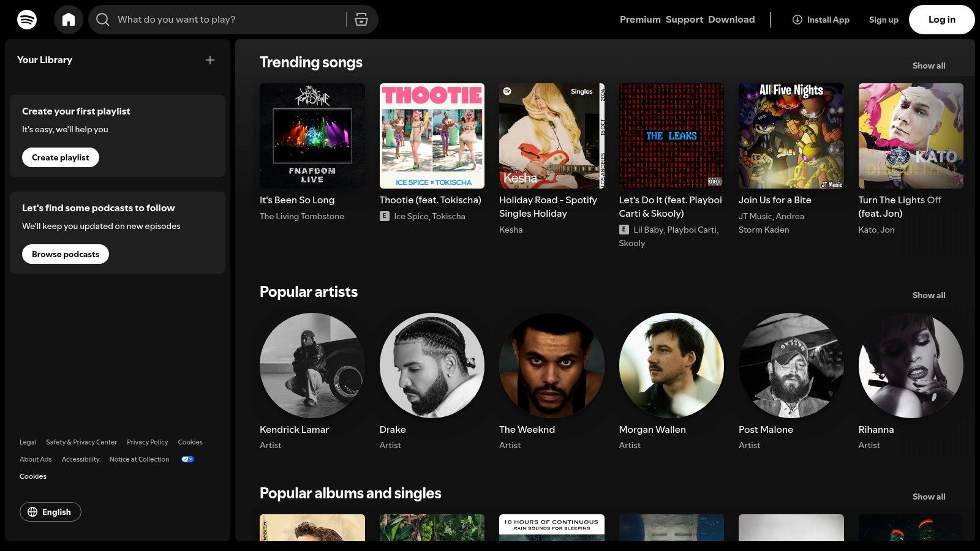Open the Support link
Image resolution: width=980 pixels, height=551 pixels.
click(x=684, y=20)
